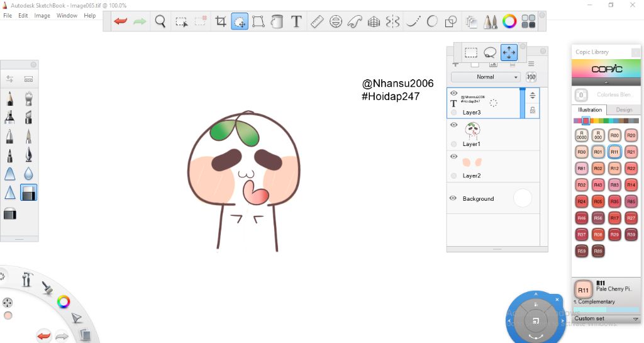Toggle the Layer3 lock transparency icon
The width and height of the screenshot is (644, 343).
pos(532,110)
